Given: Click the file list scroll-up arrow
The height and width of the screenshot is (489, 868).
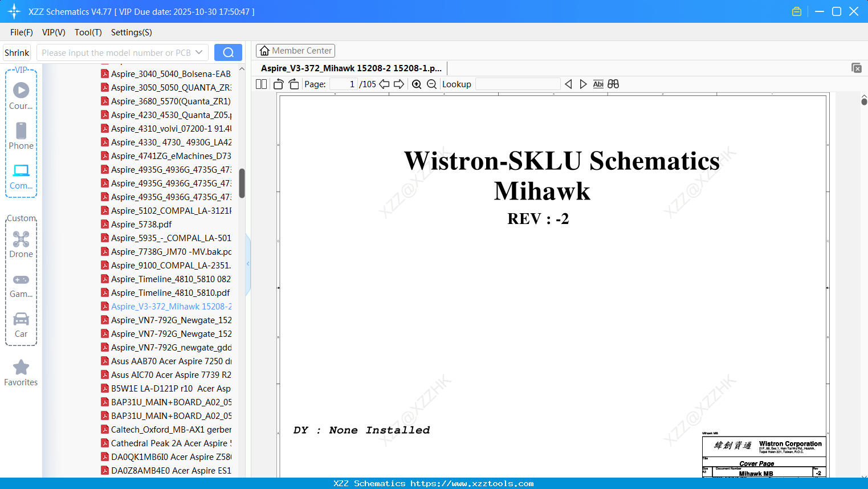Looking at the screenshot, I should [x=242, y=69].
